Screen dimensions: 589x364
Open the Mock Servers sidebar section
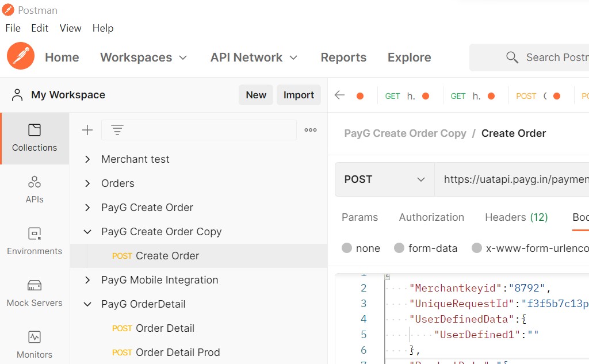coord(35,293)
